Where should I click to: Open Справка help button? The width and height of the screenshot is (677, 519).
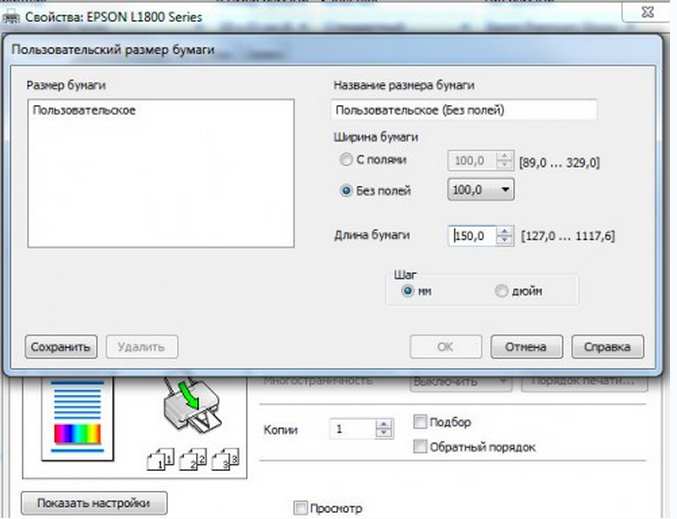click(607, 347)
